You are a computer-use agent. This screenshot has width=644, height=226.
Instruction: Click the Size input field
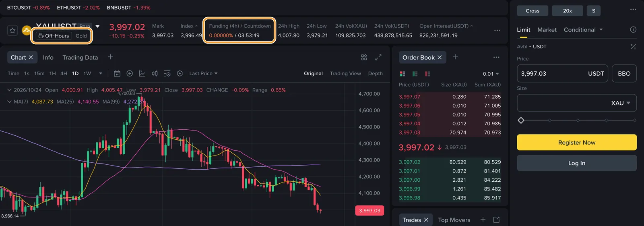(x=577, y=103)
